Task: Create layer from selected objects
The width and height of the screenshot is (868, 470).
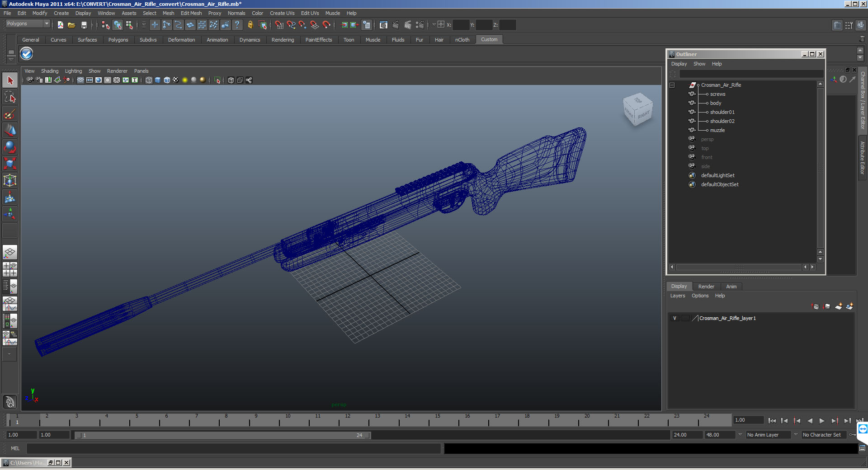Action: [x=849, y=306]
